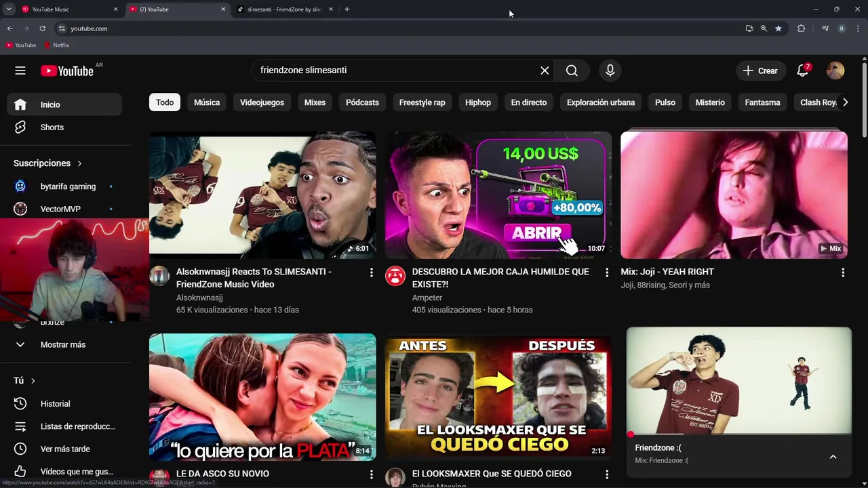
Task: Reload the page
Action: [42, 28]
